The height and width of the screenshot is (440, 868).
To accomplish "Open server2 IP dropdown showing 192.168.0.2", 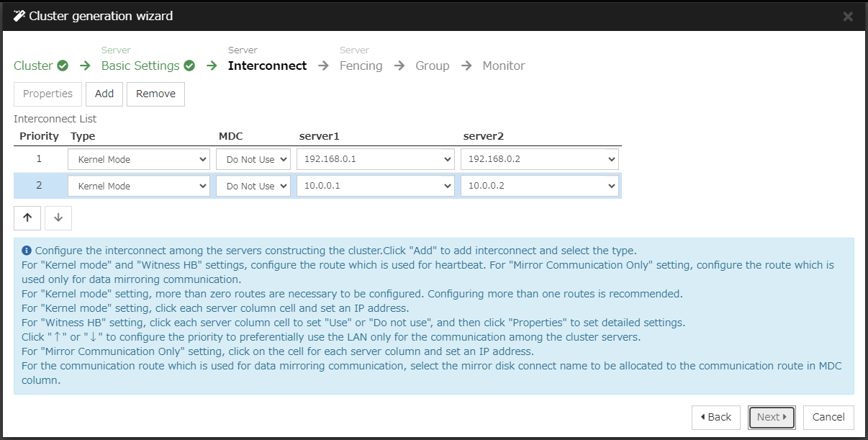I will pyautogui.click(x=539, y=159).
